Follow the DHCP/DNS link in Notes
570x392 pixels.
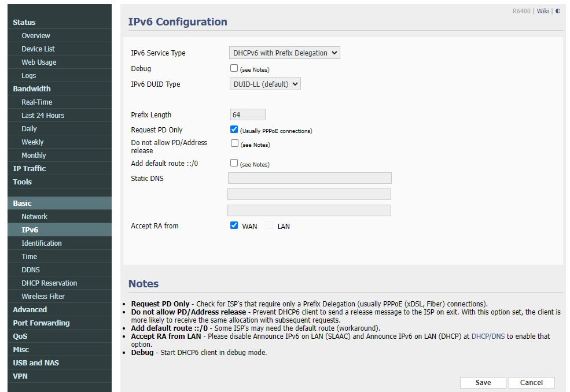click(x=487, y=336)
